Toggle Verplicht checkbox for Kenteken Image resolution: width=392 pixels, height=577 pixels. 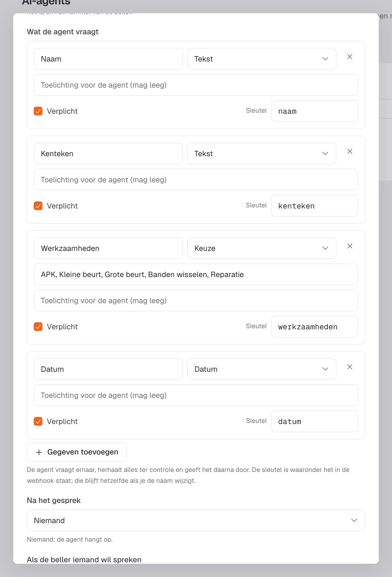(x=38, y=206)
